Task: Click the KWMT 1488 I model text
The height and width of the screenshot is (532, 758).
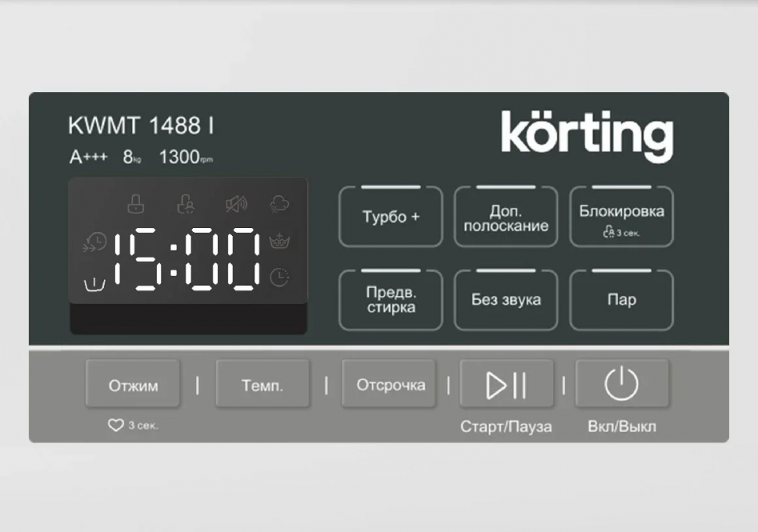Action: tap(141, 126)
